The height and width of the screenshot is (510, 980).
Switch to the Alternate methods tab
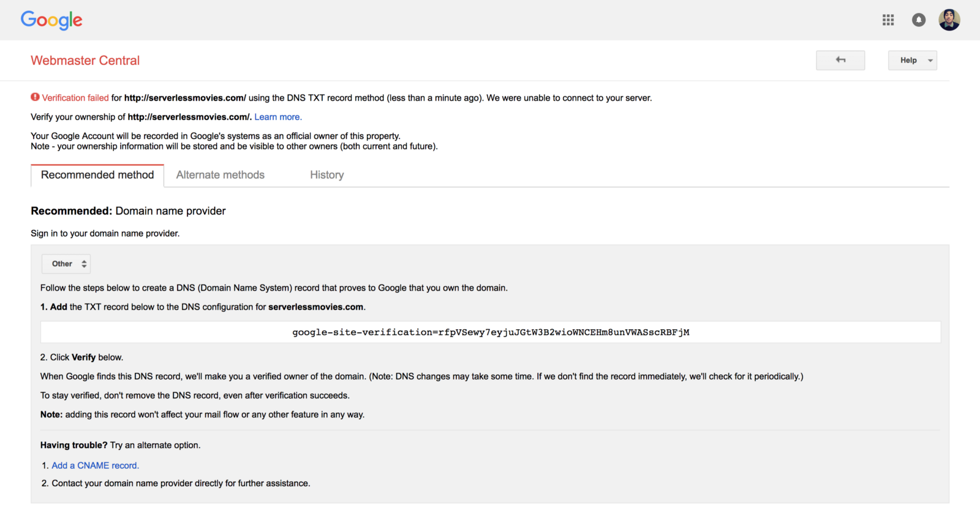coord(221,175)
